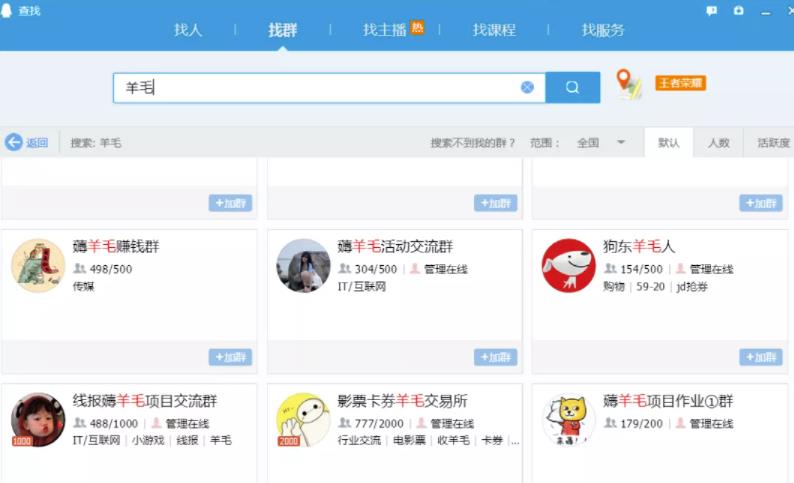Click the 王者荣耀 orange tag
This screenshot has width=794, height=483.
coord(680,83)
